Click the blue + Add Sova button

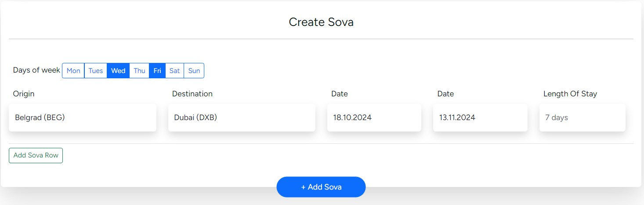321,187
